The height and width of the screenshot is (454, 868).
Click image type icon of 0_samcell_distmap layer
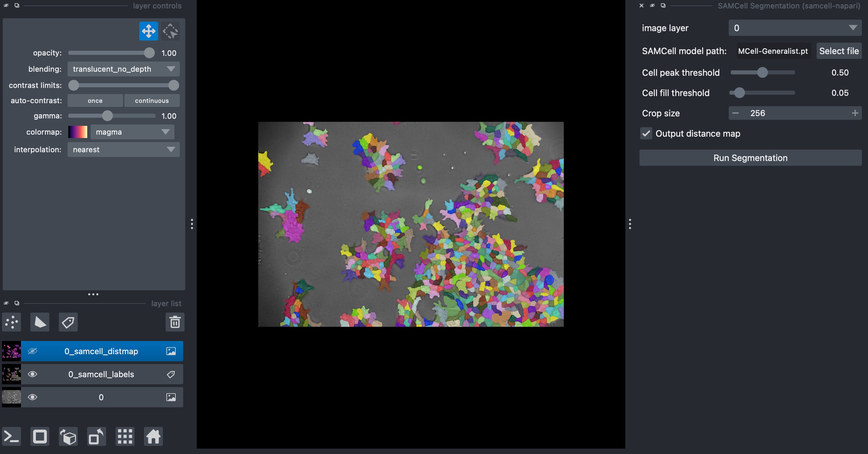point(171,351)
